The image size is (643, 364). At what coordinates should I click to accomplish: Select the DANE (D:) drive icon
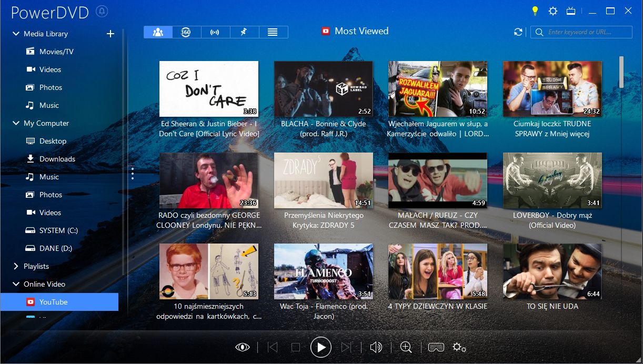(x=31, y=248)
